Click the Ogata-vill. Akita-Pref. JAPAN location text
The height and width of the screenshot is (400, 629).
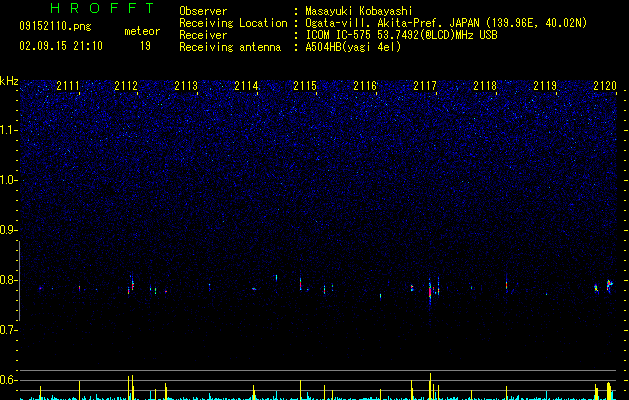point(446,23)
